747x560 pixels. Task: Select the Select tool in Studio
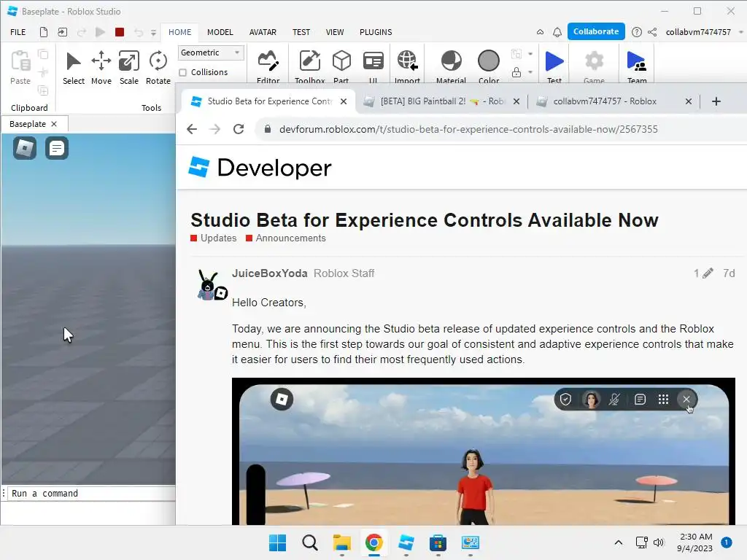(x=74, y=68)
